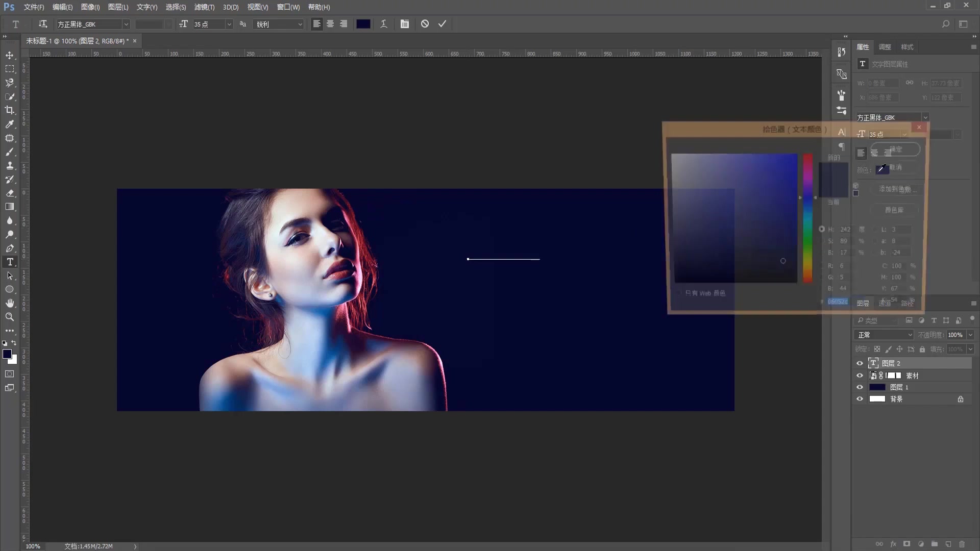Switch to the 调整 tab
Viewport: 980px width, 551px height.
click(x=885, y=47)
